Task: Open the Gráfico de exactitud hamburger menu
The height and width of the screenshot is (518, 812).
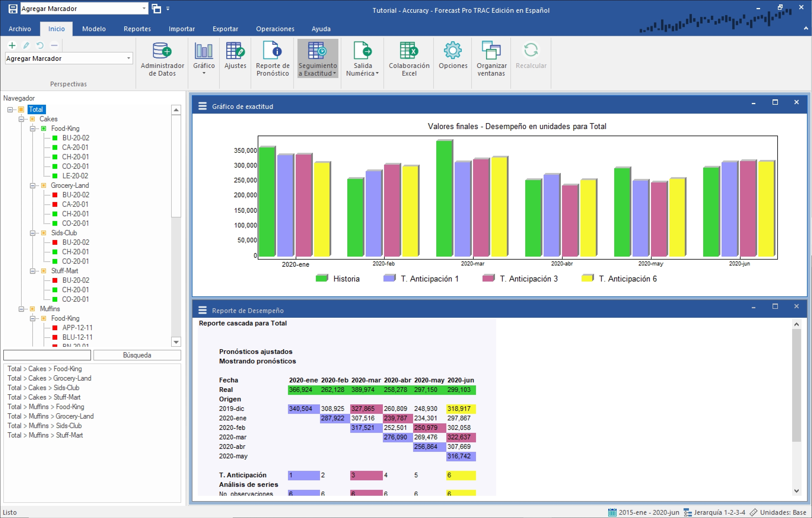Action: point(202,106)
